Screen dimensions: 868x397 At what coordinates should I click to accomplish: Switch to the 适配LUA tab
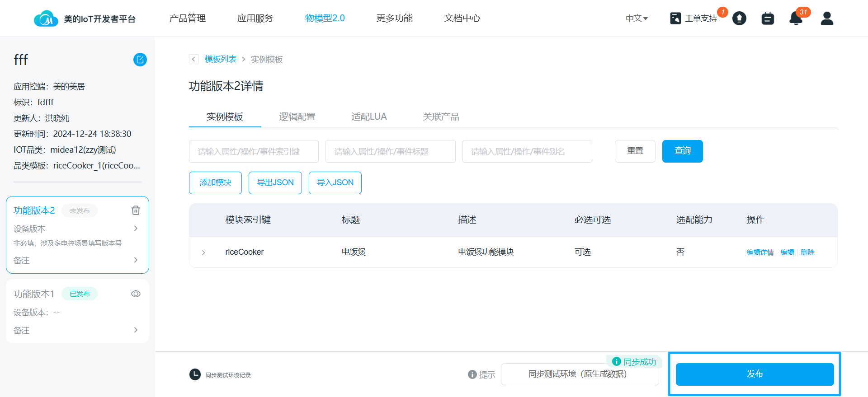369,117
